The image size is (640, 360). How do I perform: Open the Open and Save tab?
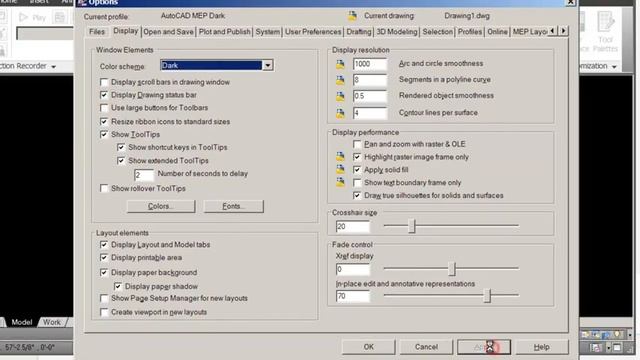[168, 32]
